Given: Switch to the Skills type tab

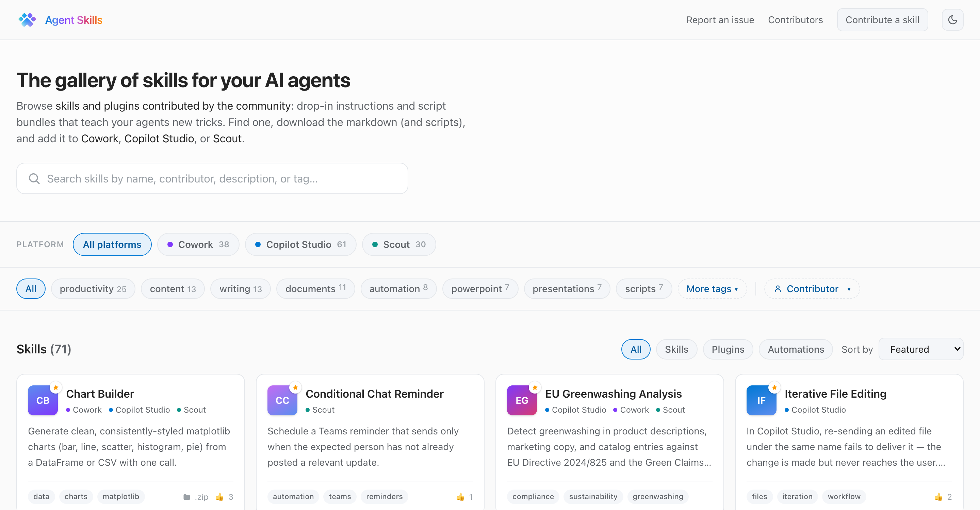Looking at the screenshot, I should pyautogui.click(x=676, y=349).
